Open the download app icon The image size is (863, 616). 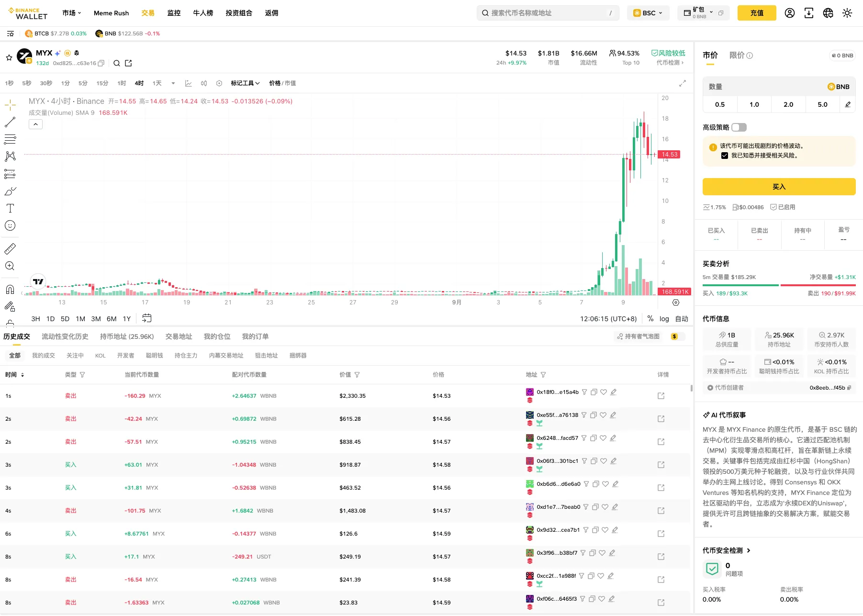pyautogui.click(x=809, y=13)
